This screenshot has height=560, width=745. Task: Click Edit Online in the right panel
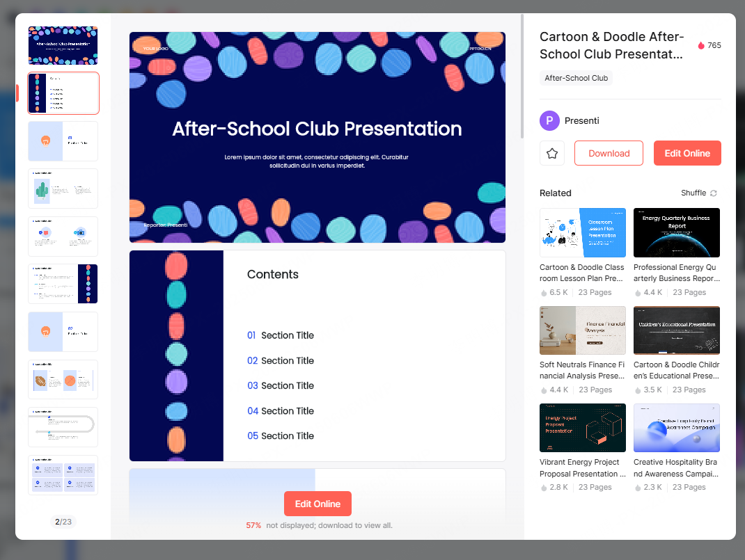tap(687, 152)
